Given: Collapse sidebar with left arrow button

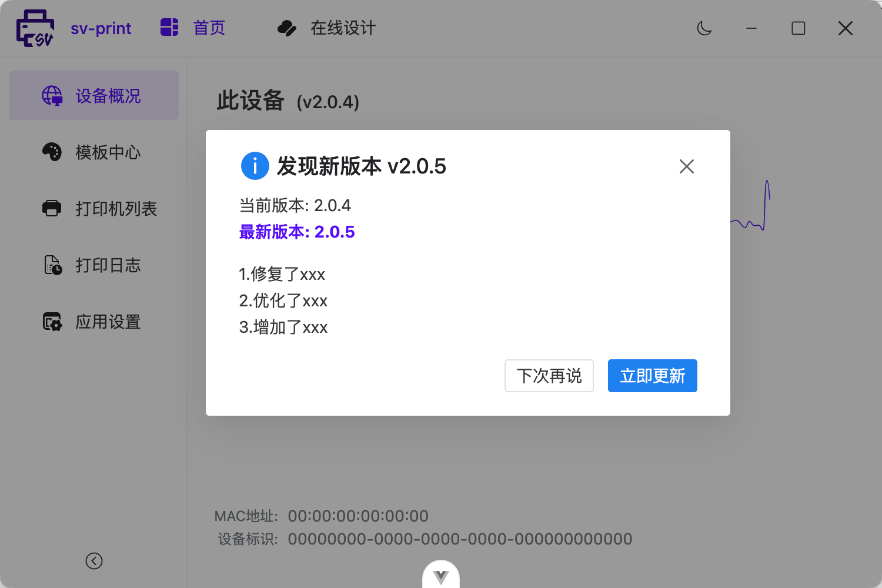Looking at the screenshot, I should click(x=94, y=561).
